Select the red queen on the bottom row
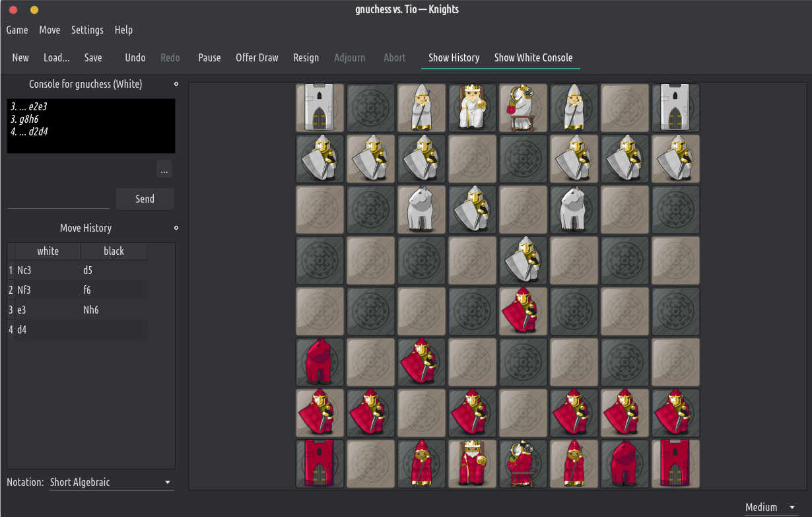 click(523, 464)
